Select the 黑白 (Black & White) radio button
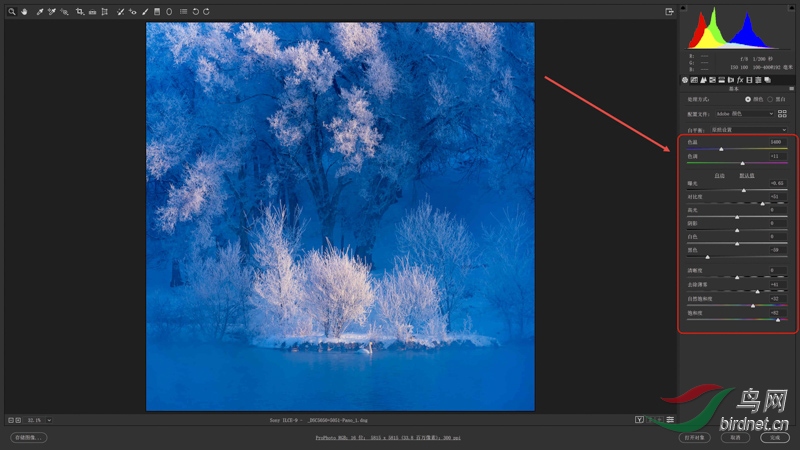This screenshot has width=800, height=450. pyautogui.click(x=769, y=99)
